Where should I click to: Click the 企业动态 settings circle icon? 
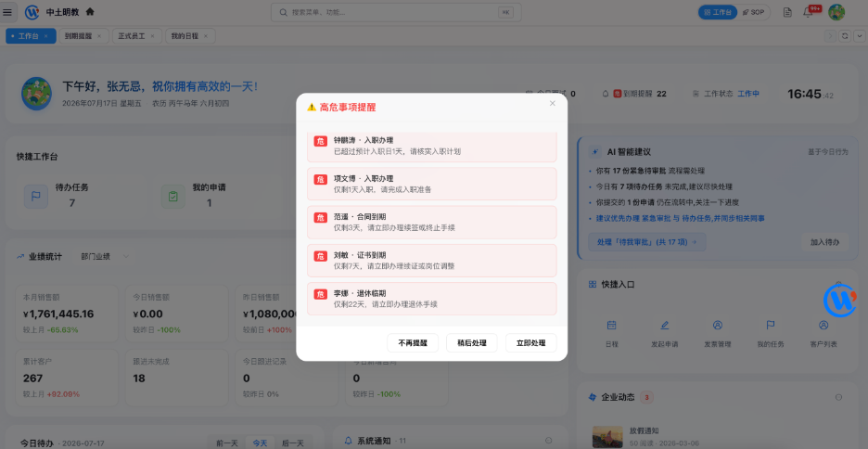pyautogui.click(x=838, y=397)
